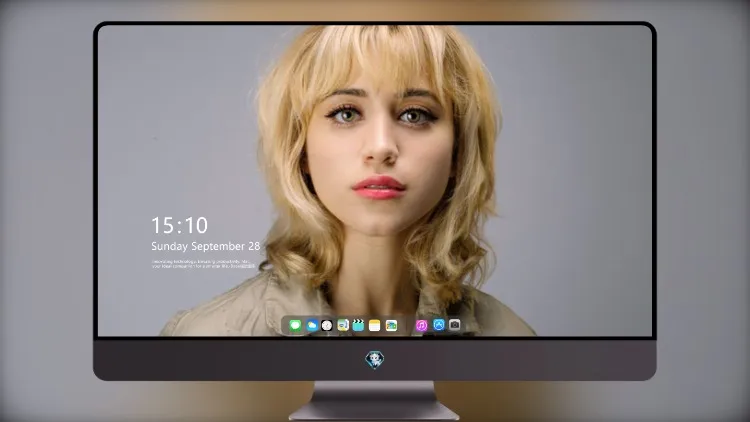
Task: Open the Notes app in the dock
Action: (x=375, y=326)
